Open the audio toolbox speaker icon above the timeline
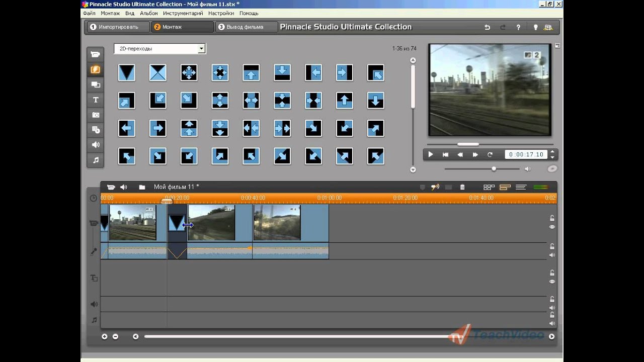Viewport: 644px width, 362px height. [124, 187]
